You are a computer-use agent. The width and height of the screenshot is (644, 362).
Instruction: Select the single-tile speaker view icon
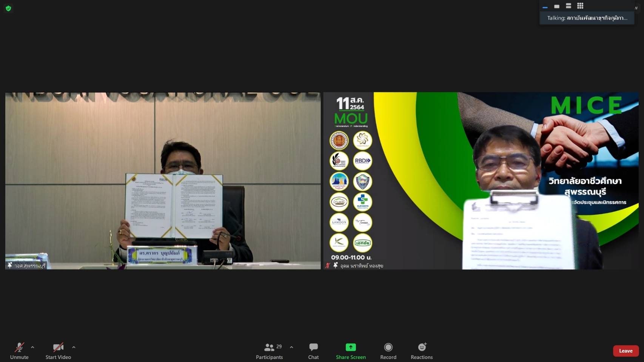point(556,6)
